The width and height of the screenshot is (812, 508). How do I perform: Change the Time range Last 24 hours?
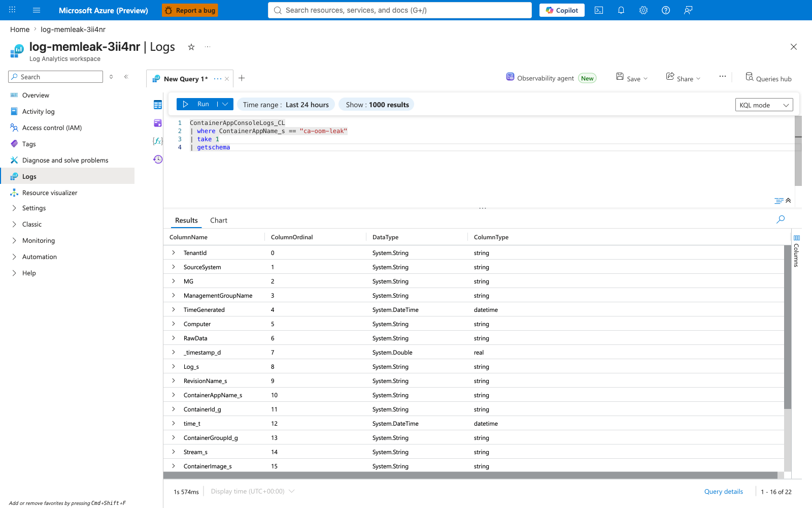coord(286,105)
